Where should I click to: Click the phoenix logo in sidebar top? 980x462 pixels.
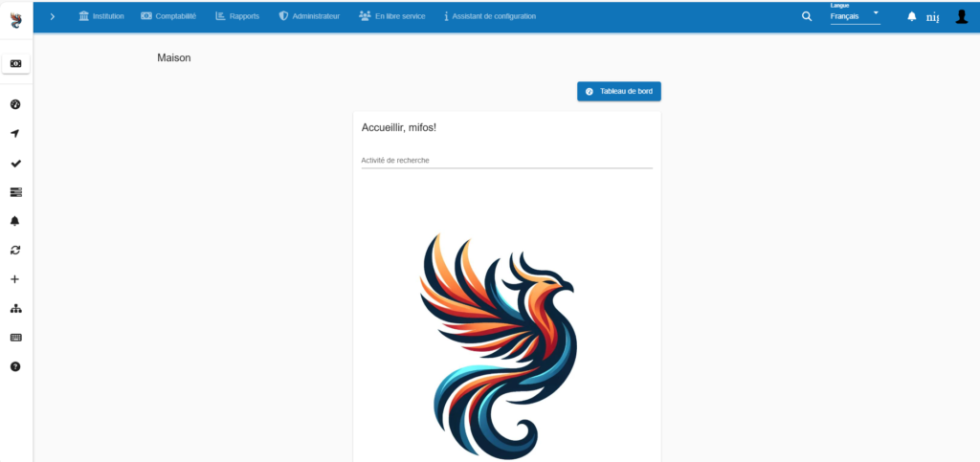(x=15, y=19)
